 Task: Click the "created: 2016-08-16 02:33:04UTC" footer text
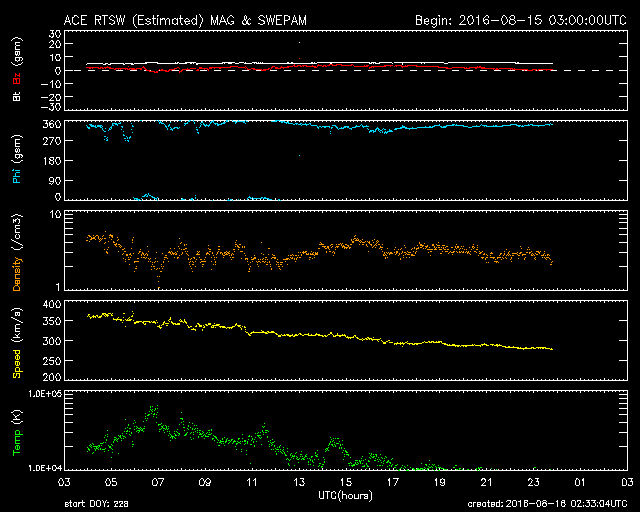(547, 504)
